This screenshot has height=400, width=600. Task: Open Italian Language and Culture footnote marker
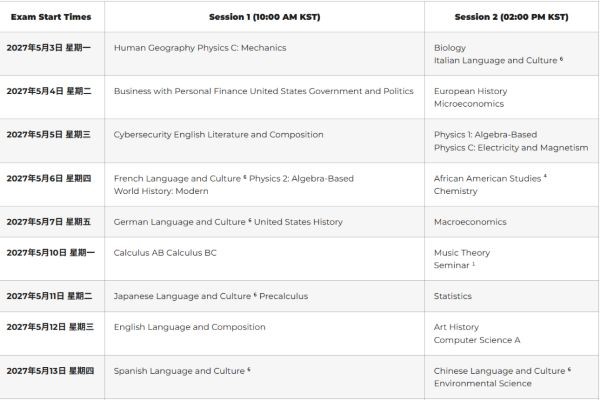click(561, 59)
